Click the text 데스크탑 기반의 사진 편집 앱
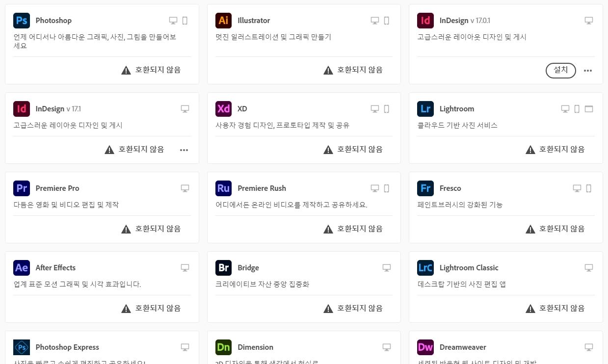608x364 pixels. [461, 285]
